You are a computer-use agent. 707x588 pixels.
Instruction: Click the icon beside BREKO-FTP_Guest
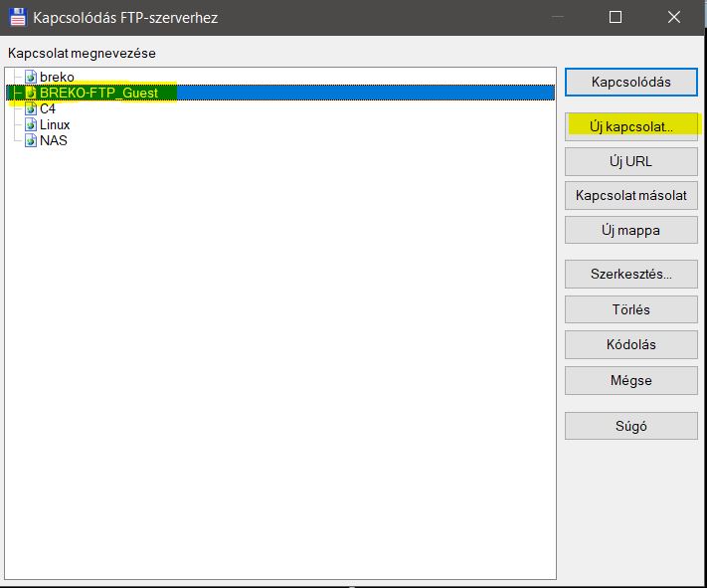coord(31,93)
